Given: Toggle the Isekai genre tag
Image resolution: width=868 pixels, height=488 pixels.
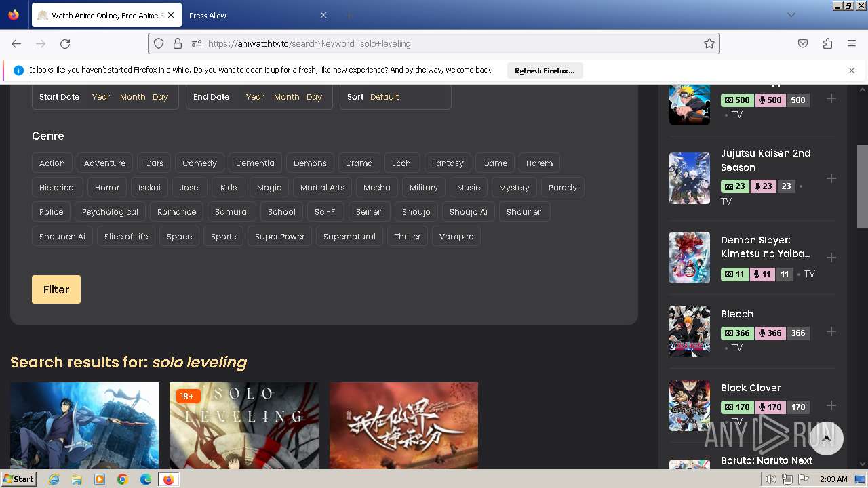Looking at the screenshot, I should click(150, 188).
